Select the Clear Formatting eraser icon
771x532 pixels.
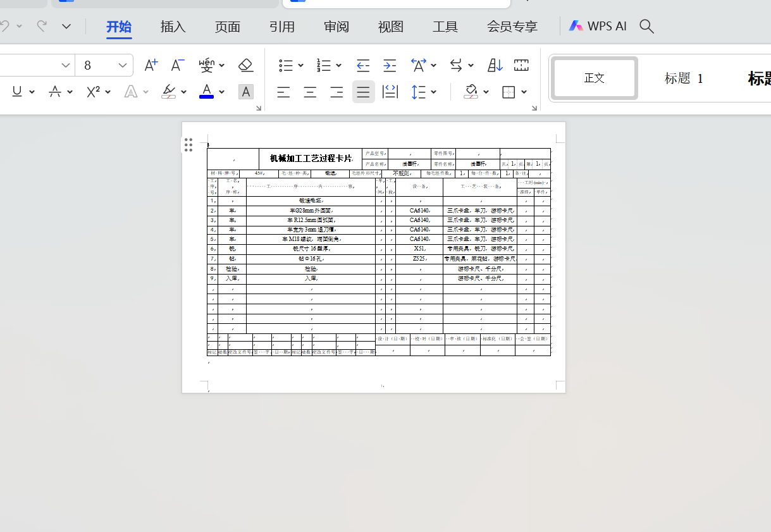click(245, 65)
